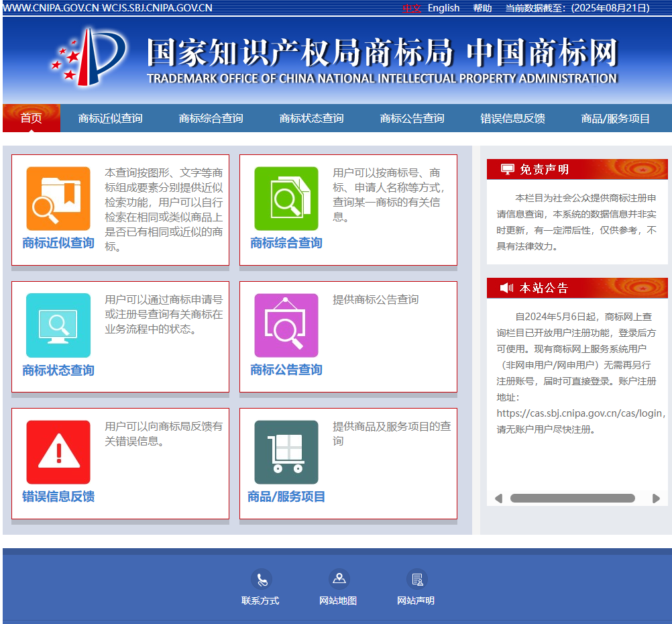
Task: Click the 用户可以通过商标申请号 status description
Action: 164,315
